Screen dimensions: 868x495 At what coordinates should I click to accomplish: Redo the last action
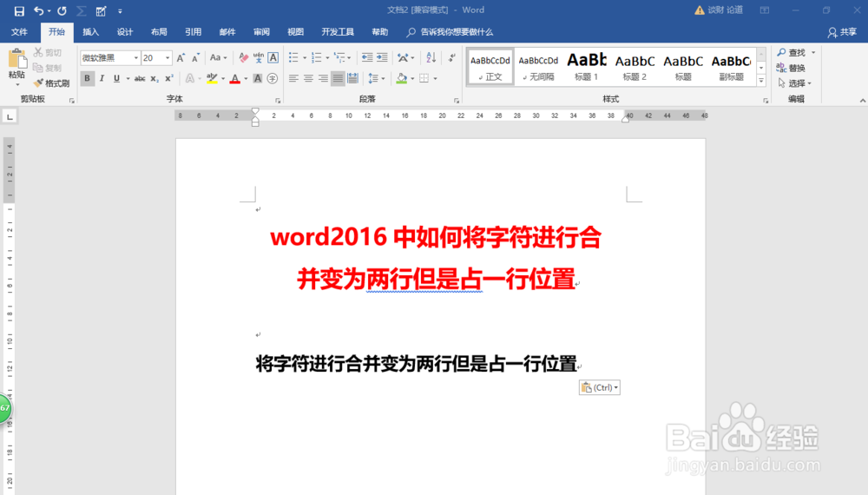[62, 10]
